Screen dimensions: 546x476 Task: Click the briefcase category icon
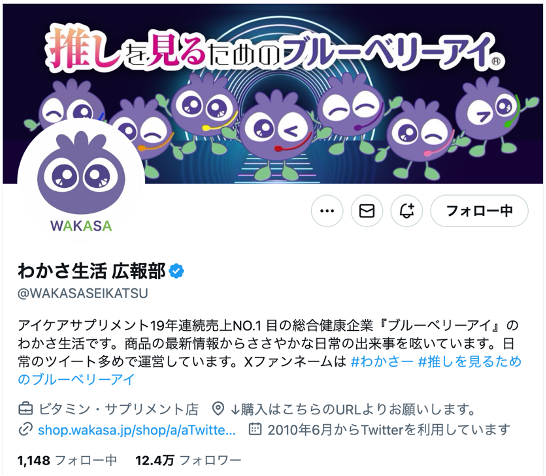click(25, 409)
